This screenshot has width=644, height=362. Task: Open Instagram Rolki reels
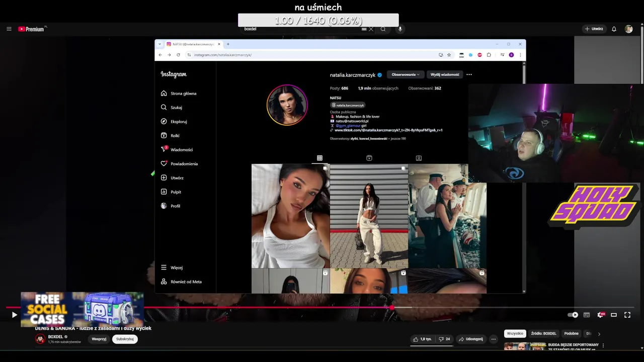[x=170, y=136]
